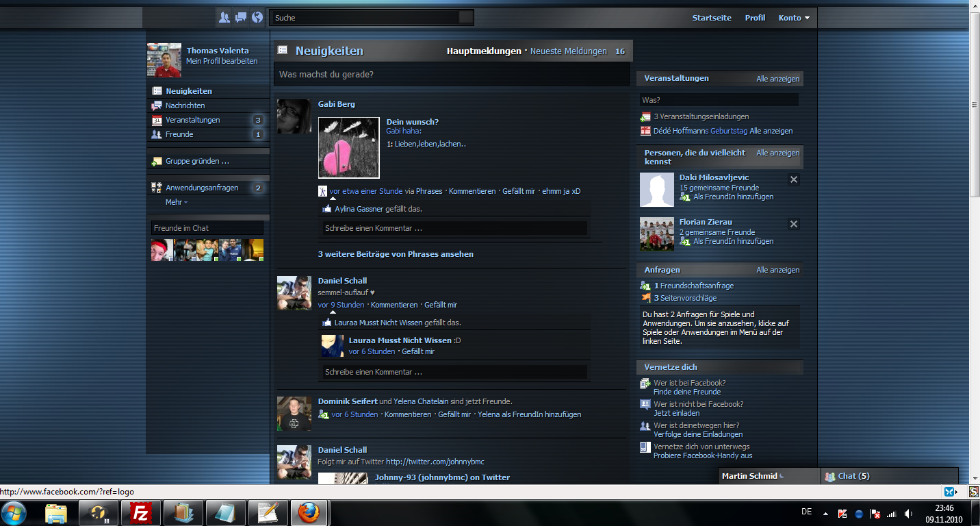
Task: Click thumbs-up icon next to Aylina Gassner
Action: click(327, 209)
